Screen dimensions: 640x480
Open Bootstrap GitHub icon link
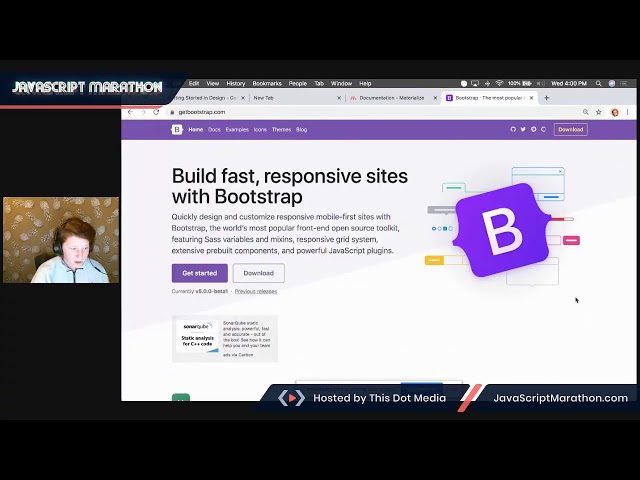click(513, 129)
